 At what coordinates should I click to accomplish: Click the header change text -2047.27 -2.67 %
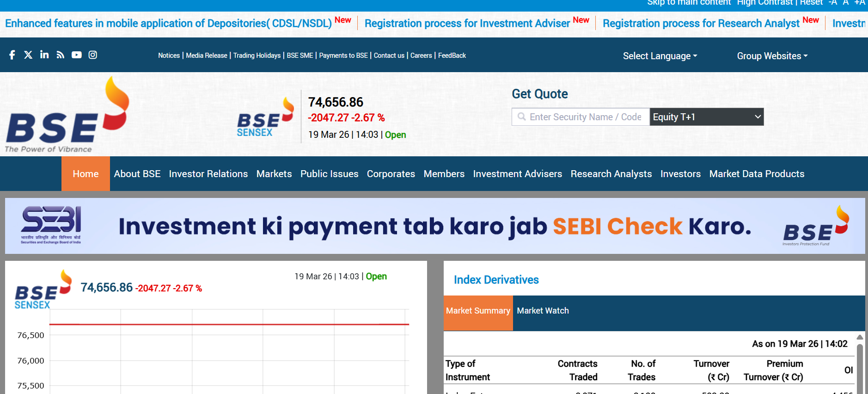(x=346, y=118)
